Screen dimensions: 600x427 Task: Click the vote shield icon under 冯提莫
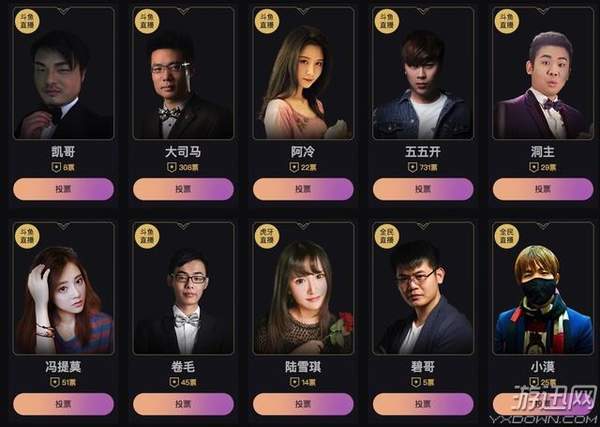[55, 382]
